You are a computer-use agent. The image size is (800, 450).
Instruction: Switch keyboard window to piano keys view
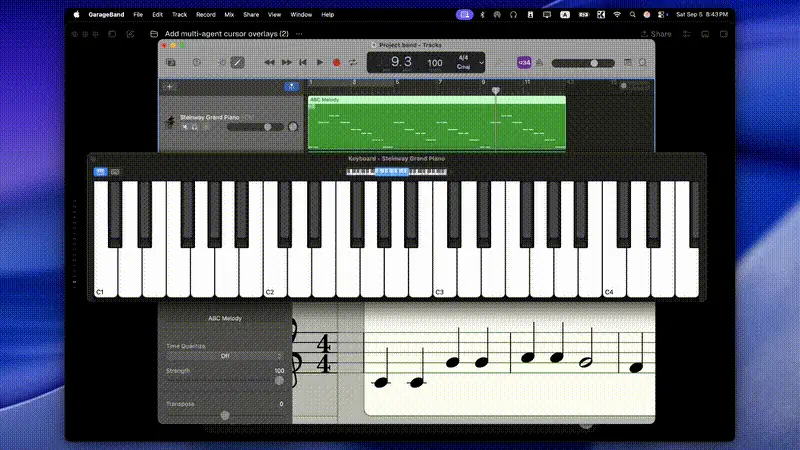point(101,172)
